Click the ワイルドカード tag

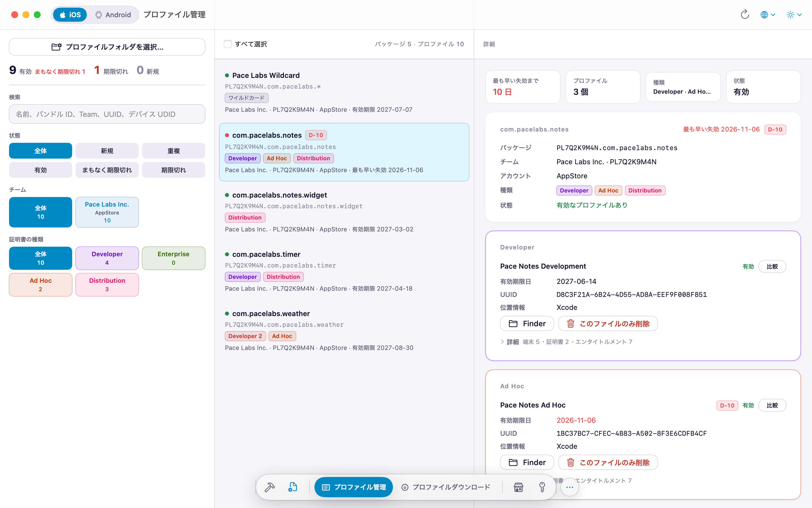tap(246, 98)
